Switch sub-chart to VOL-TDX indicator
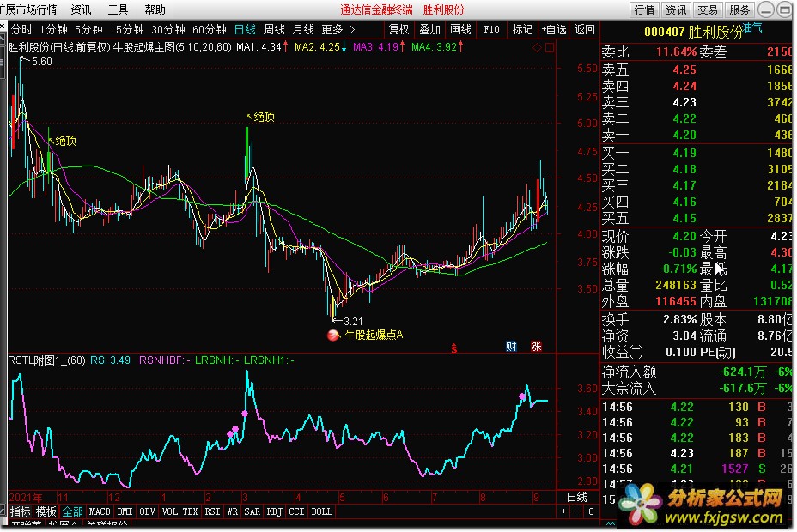 point(180,511)
